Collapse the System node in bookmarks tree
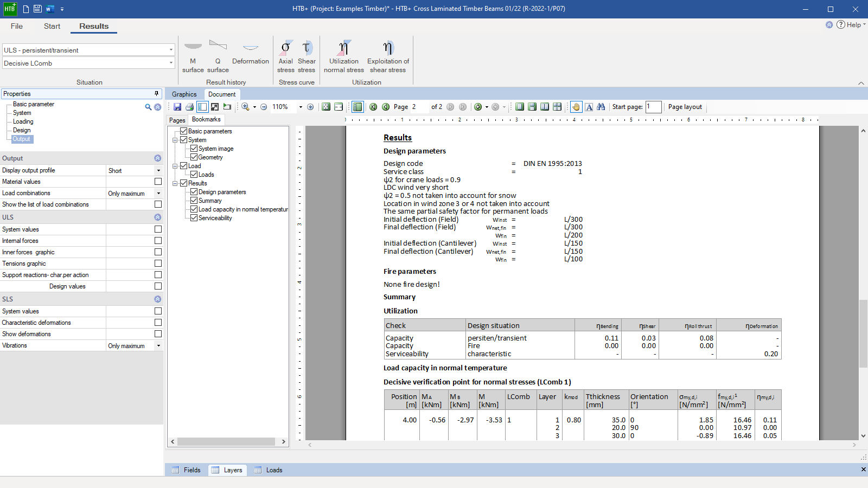868x488 pixels. [x=175, y=140]
